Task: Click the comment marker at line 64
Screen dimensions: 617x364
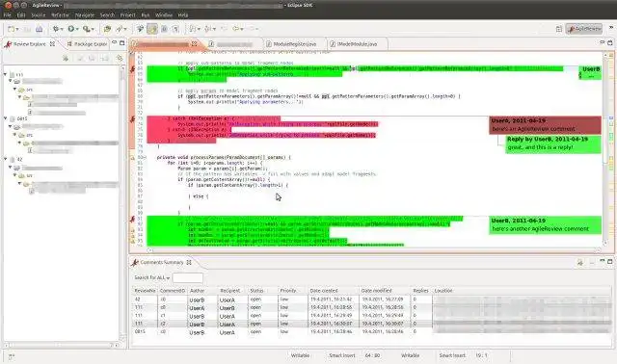Action: tap(132, 69)
